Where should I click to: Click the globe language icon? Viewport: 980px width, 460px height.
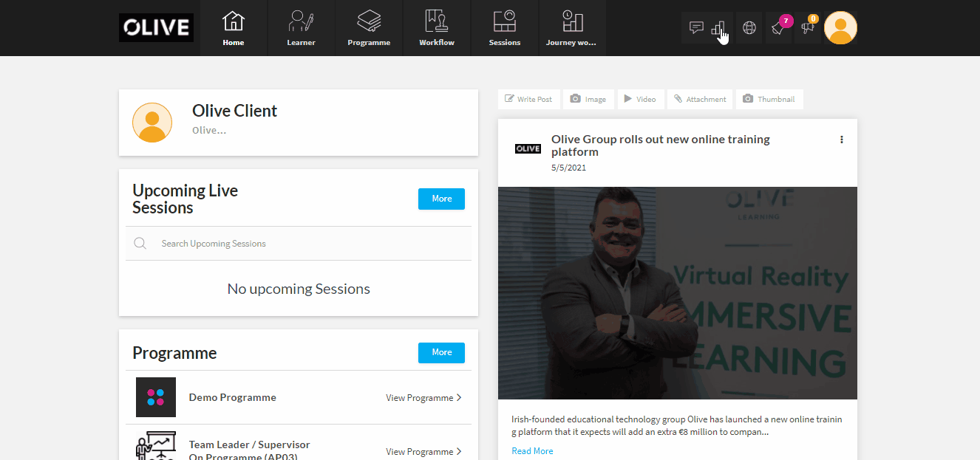point(749,27)
